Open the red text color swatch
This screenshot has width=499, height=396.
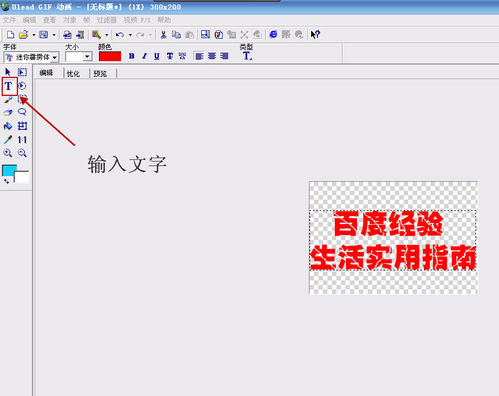click(110, 56)
